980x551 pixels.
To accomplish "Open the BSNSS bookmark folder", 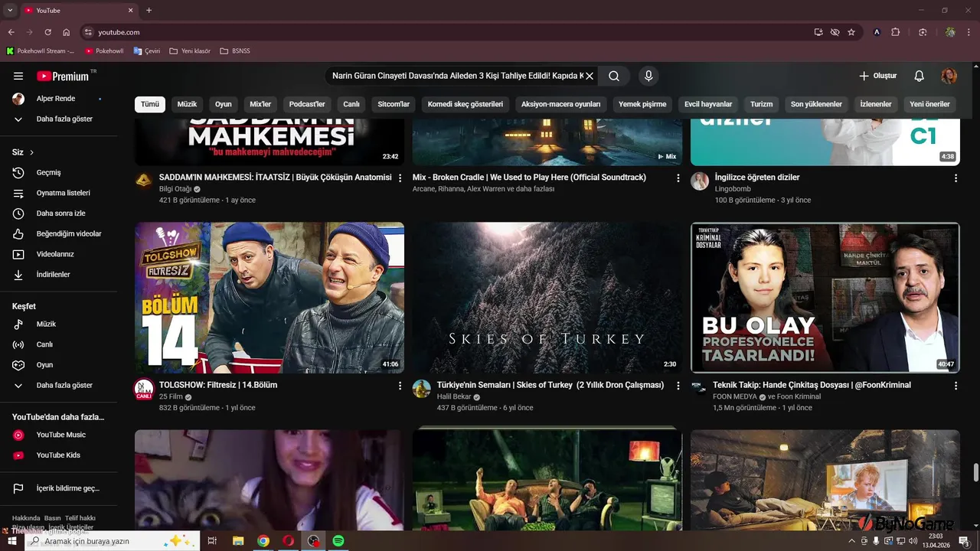I will click(x=235, y=51).
